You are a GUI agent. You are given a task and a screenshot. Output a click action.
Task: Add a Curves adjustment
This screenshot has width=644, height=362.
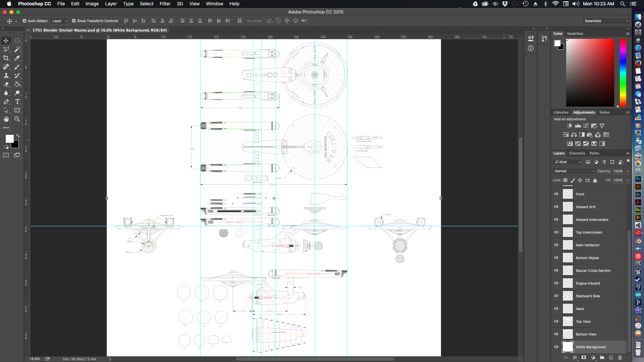click(586, 126)
